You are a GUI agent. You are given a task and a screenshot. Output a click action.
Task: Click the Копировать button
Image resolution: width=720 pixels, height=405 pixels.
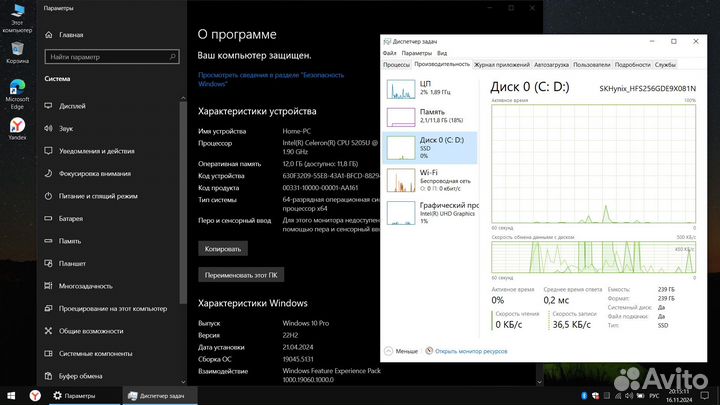(222, 248)
